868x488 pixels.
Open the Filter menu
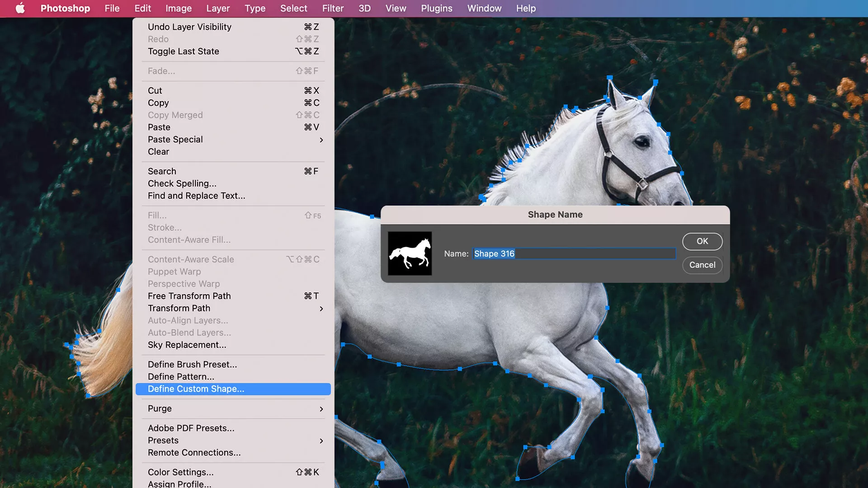pyautogui.click(x=333, y=8)
